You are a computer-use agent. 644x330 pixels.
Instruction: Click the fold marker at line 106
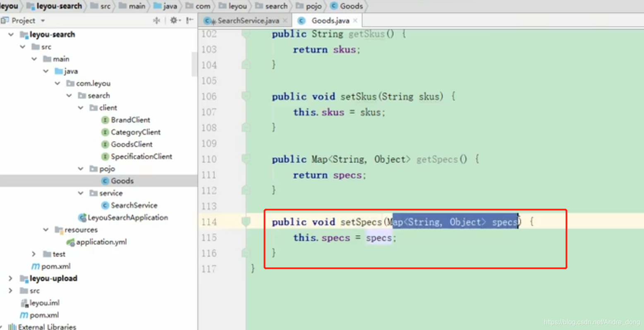[246, 97]
